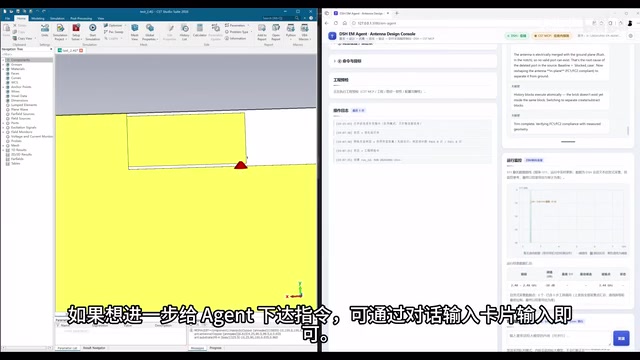This screenshot has width=640, height=360.
Task: Open the Units settings icon
Action: pyautogui.click(x=44, y=31)
